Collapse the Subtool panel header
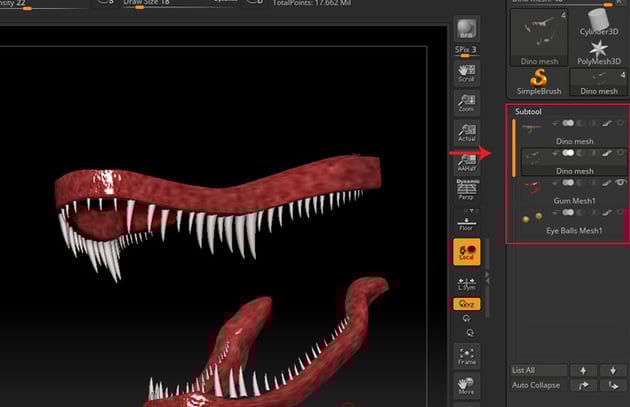The width and height of the screenshot is (630, 407). coord(529,112)
